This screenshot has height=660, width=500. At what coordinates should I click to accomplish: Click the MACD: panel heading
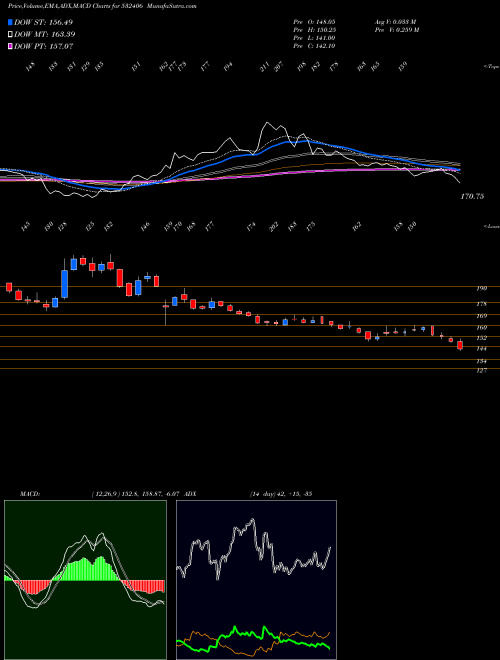pyautogui.click(x=30, y=494)
